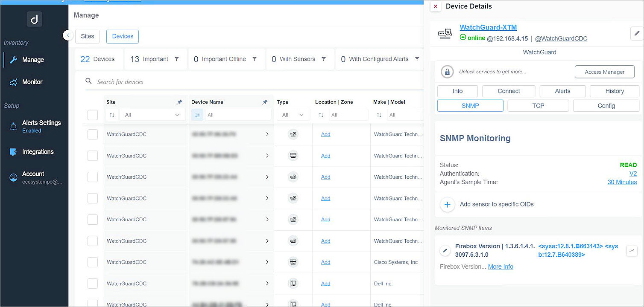Open the 30 Minutes sample time link
Image resolution: width=644 pixels, height=307 pixels.
622,182
